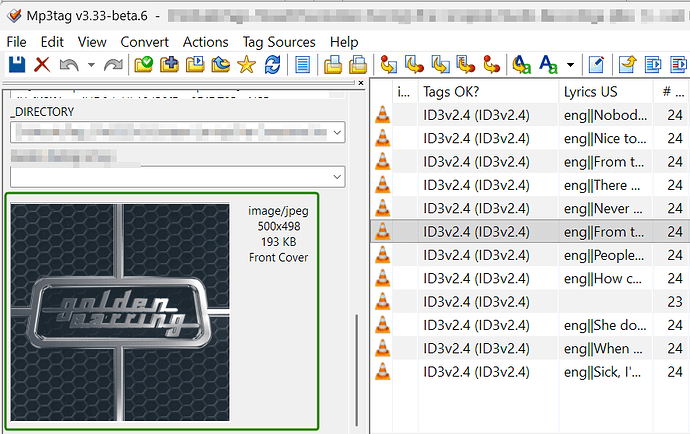Select row with lyrics eng||Never ...

530,209
